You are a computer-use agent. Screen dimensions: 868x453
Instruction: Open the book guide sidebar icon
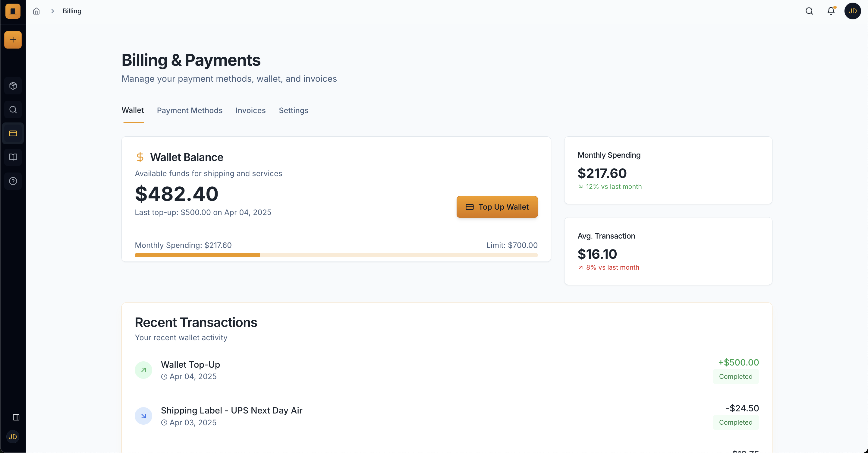[x=13, y=157]
